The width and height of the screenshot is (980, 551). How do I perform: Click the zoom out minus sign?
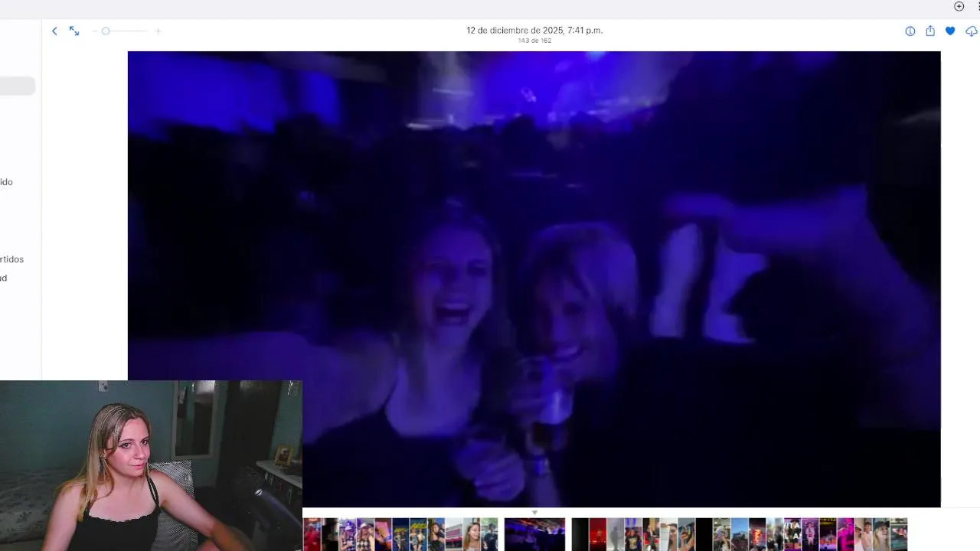pos(95,31)
